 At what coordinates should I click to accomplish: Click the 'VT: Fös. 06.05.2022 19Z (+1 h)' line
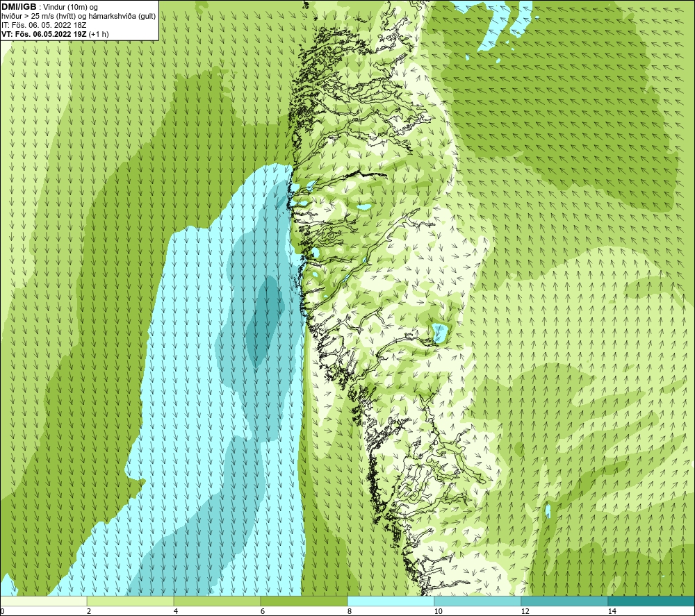pyautogui.click(x=55, y=34)
